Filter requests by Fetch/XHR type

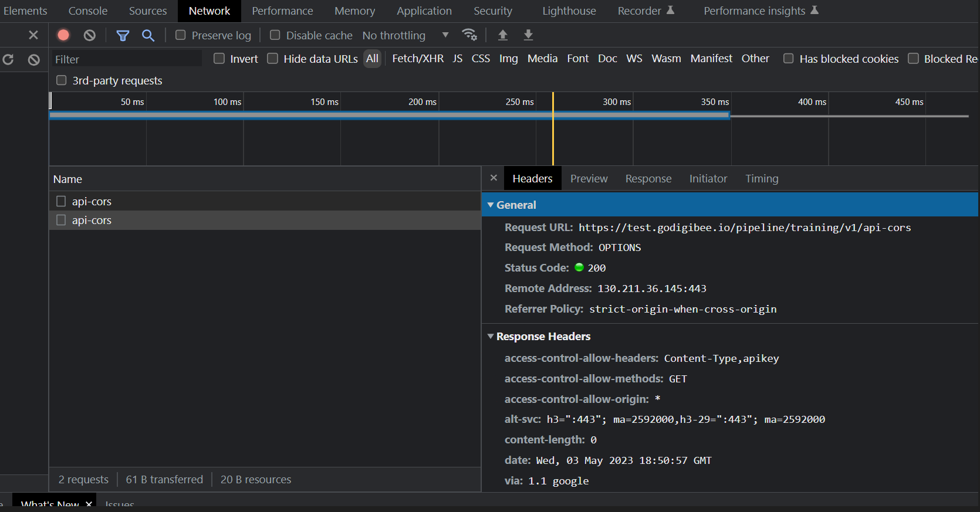[418, 59]
